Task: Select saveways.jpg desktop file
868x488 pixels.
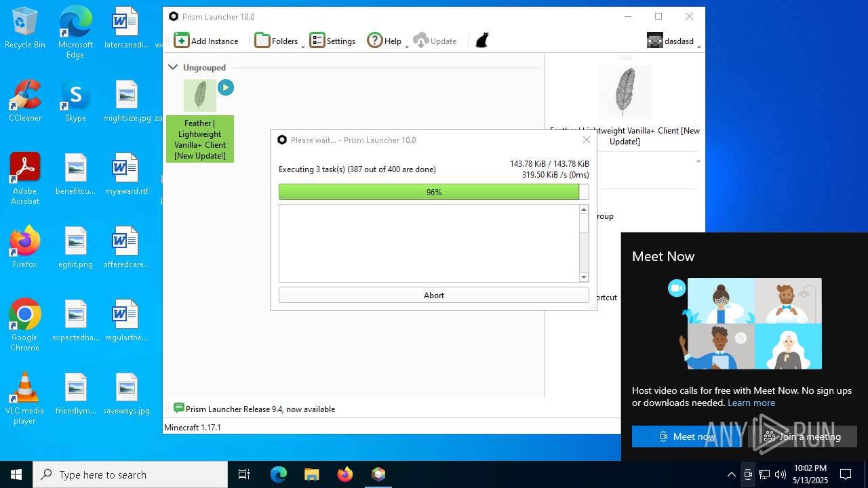Action: point(126,394)
